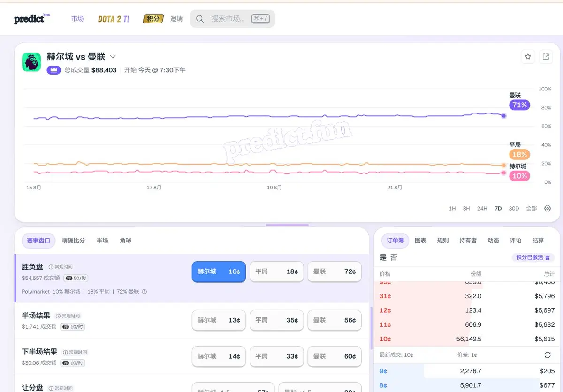
Task: Set chart range to 30D
Action: point(514,208)
